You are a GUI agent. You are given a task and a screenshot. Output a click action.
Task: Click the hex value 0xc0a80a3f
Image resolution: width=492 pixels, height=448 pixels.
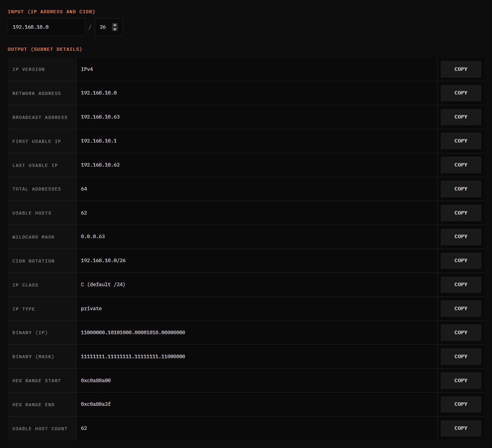96,404
